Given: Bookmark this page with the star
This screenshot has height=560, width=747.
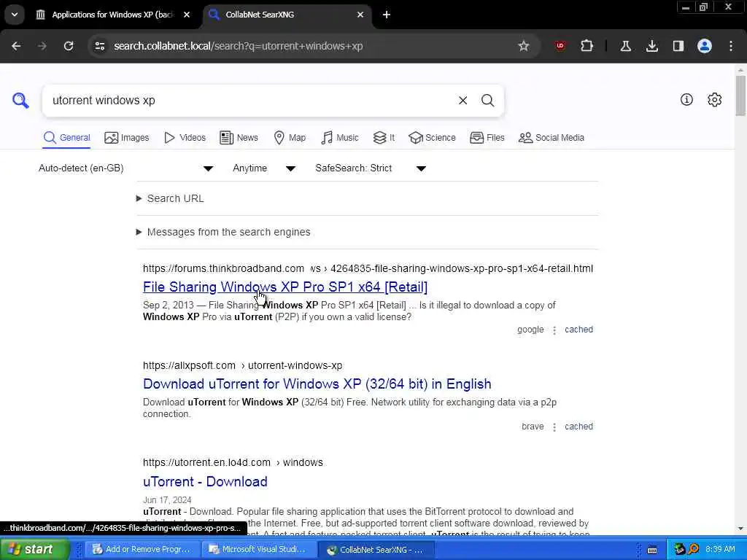Looking at the screenshot, I should (524, 46).
